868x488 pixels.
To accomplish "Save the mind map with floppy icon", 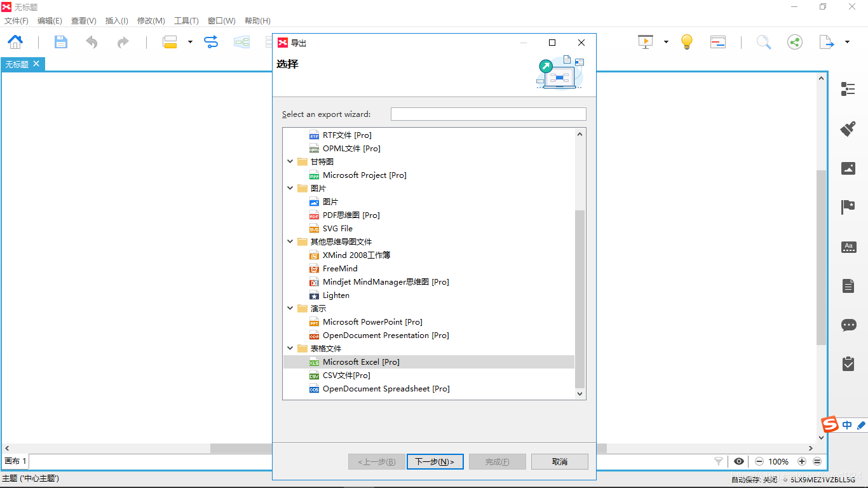I will [x=60, y=42].
